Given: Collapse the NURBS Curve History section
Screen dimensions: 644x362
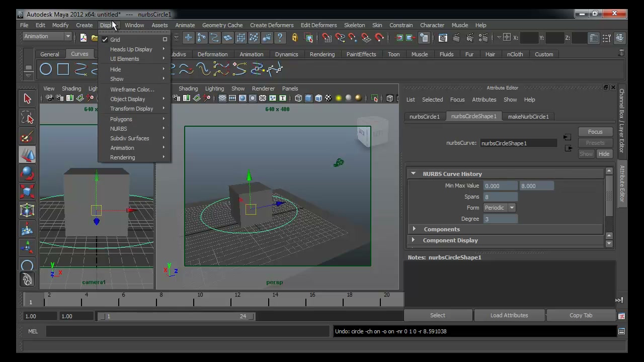Looking at the screenshot, I should (x=413, y=174).
